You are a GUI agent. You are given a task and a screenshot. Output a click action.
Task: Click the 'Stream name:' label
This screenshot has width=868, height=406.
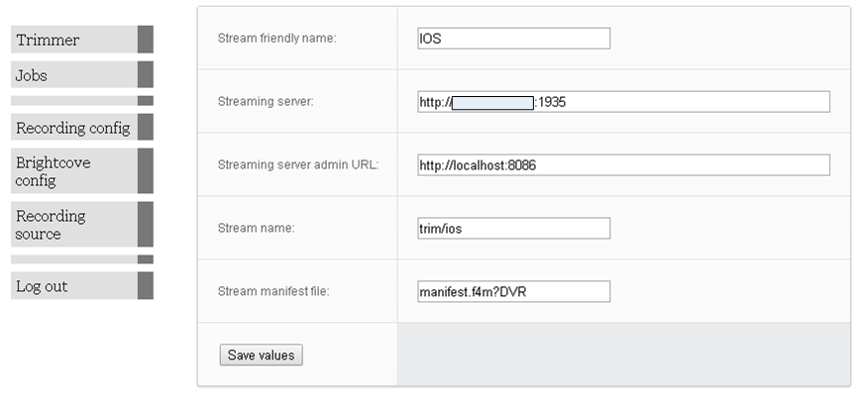pyautogui.click(x=256, y=228)
